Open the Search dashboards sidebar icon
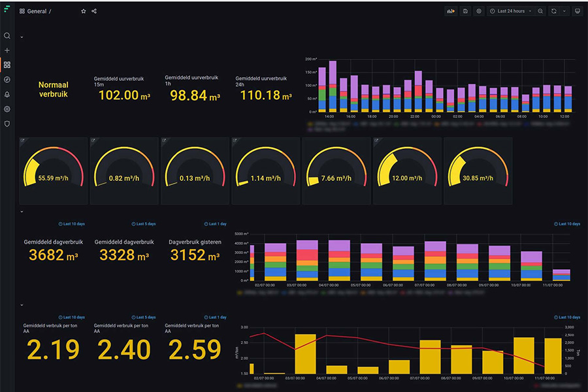 point(7,36)
